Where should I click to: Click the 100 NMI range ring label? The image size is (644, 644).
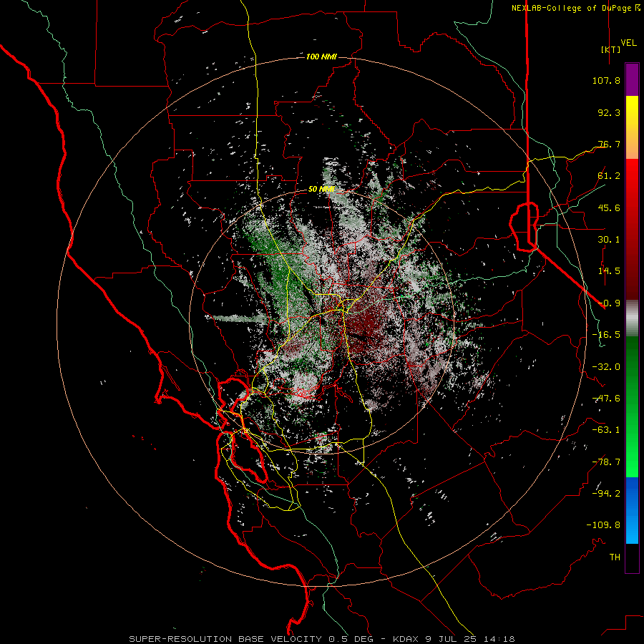pos(321,57)
